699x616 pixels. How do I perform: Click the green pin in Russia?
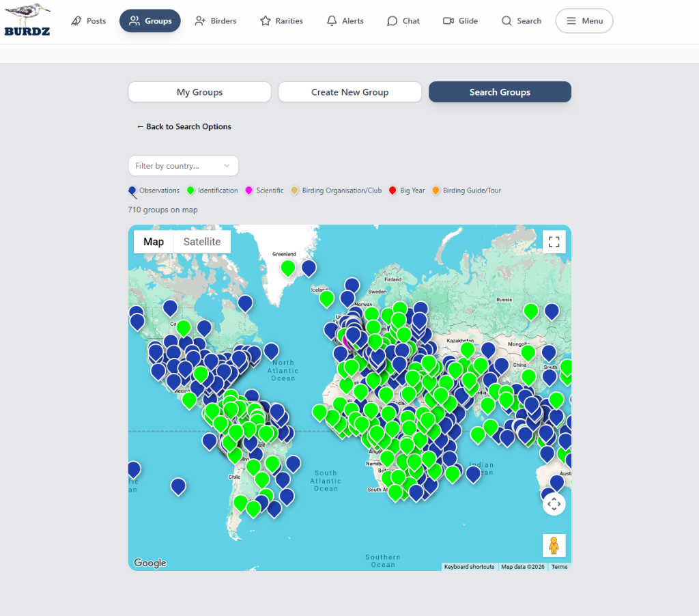pyautogui.click(x=530, y=311)
